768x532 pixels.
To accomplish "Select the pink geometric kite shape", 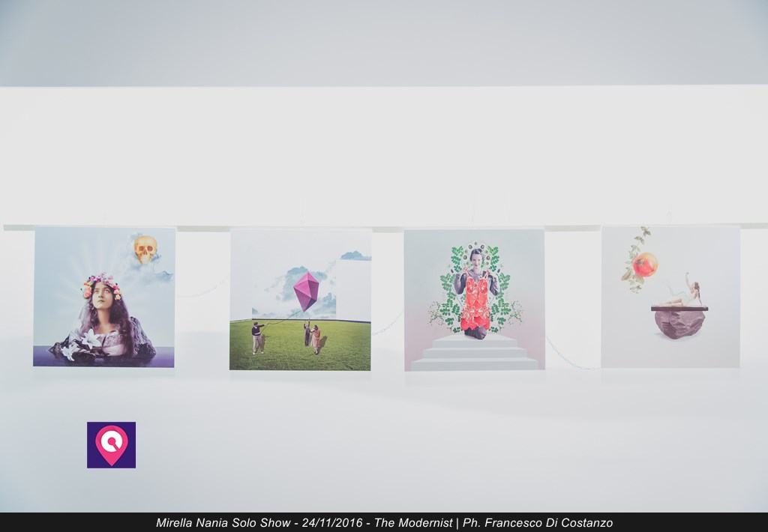I will click(x=306, y=291).
